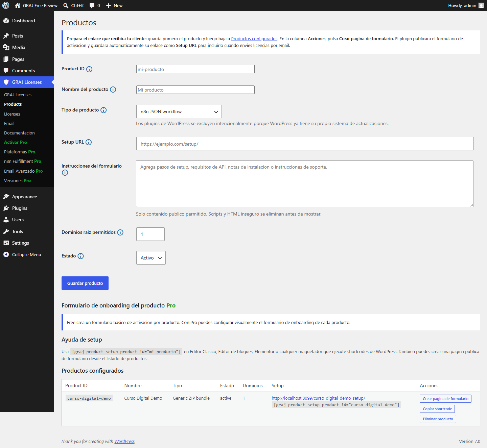This screenshot has width=487, height=448.
Task: Click the Comments bubble icon in sidebar
Action: point(6,71)
